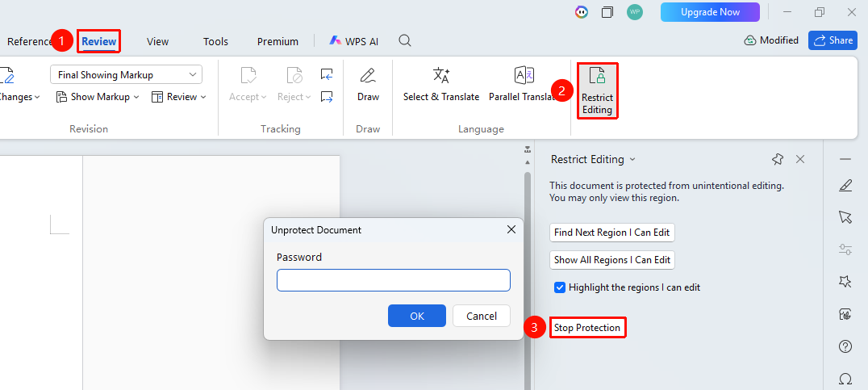
Task: Expand the Review pane dropdown
Action: point(179,97)
